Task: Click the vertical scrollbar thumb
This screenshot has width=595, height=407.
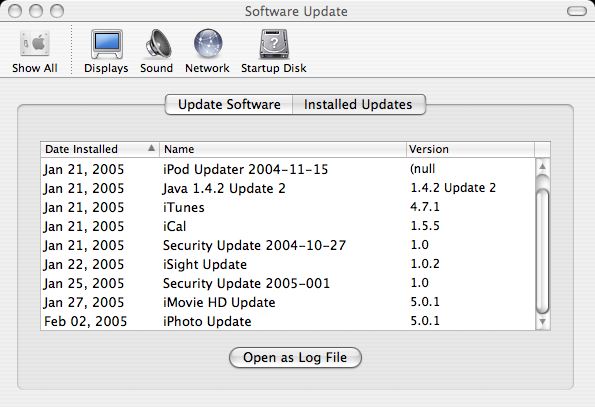Action: click(x=543, y=250)
